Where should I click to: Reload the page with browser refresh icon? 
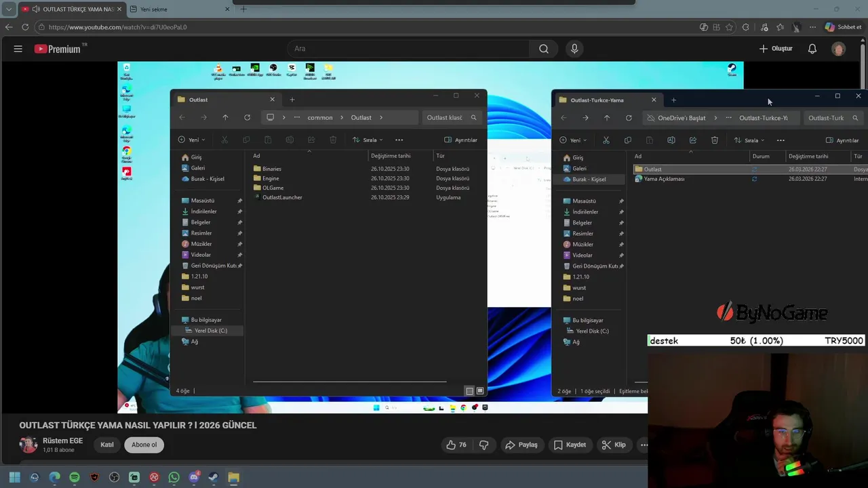point(25,27)
